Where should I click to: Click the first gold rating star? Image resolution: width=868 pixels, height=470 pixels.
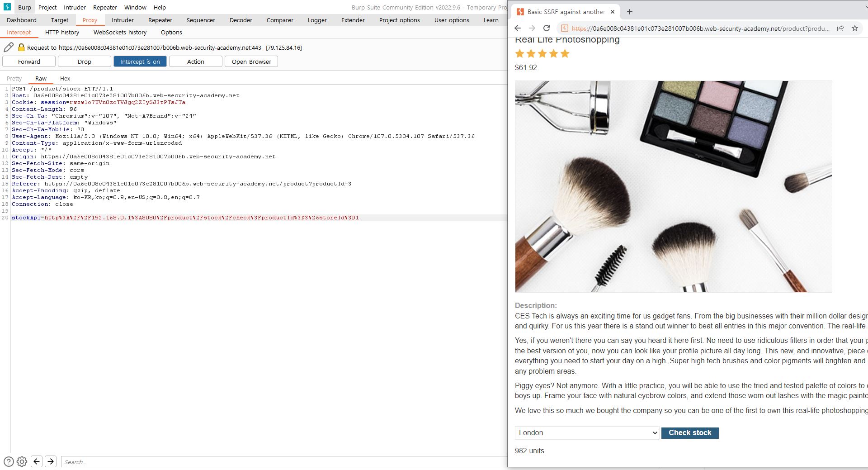point(520,54)
